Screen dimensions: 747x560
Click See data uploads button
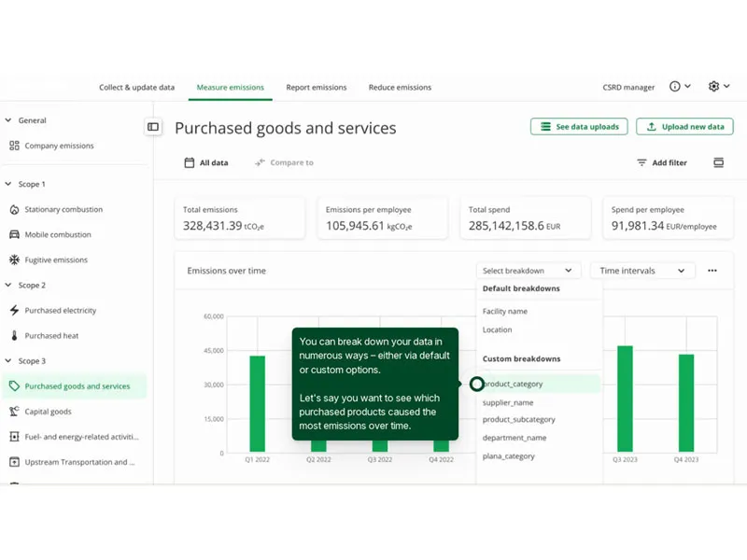pyautogui.click(x=579, y=127)
